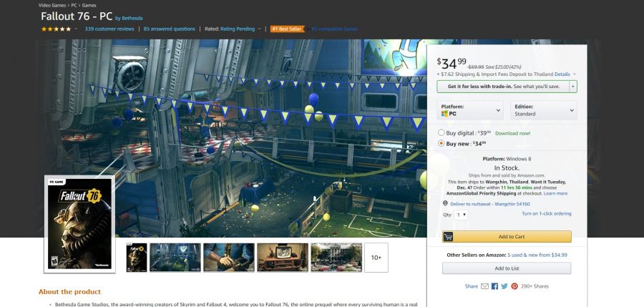Click Get it for less with trade-in
The height and width of the screenshot is (307, 644).
503,87
